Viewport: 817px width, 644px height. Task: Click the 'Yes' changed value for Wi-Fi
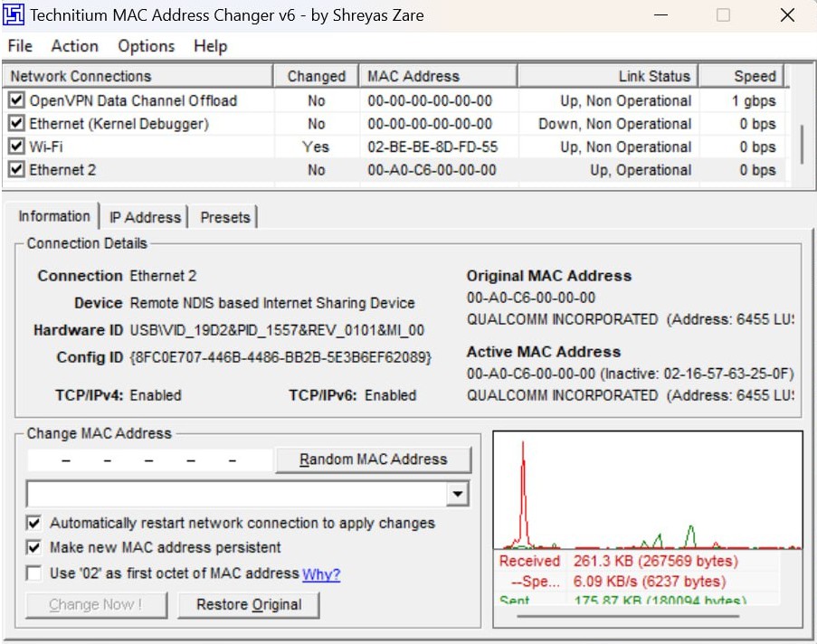click(x=316, y=147)
